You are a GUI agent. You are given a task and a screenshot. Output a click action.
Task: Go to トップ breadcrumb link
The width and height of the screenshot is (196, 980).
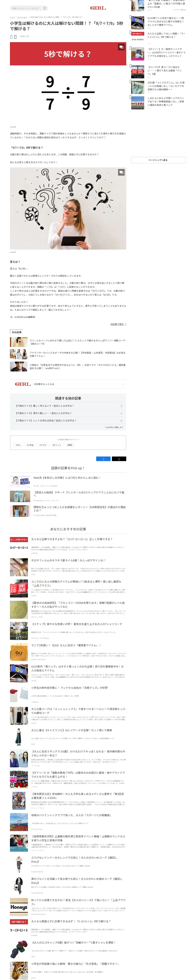12,17
